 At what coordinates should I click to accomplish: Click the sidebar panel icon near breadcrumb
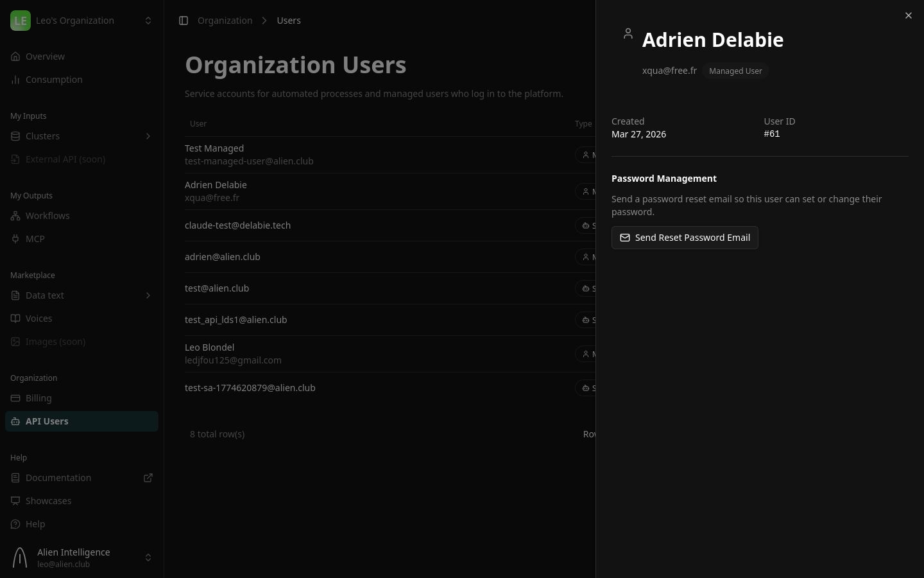[x=184, y=21]
